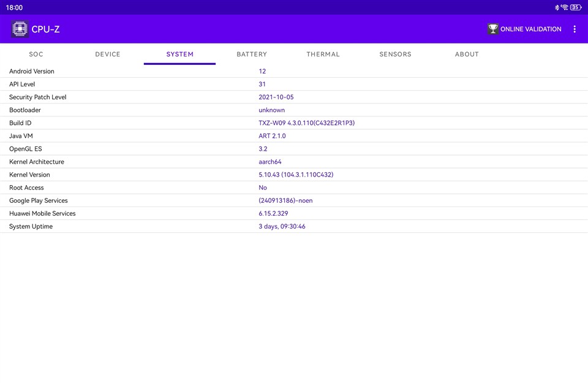Click the trophy icon for online validation
588x383 pixels.
click(x=492, y=29)
